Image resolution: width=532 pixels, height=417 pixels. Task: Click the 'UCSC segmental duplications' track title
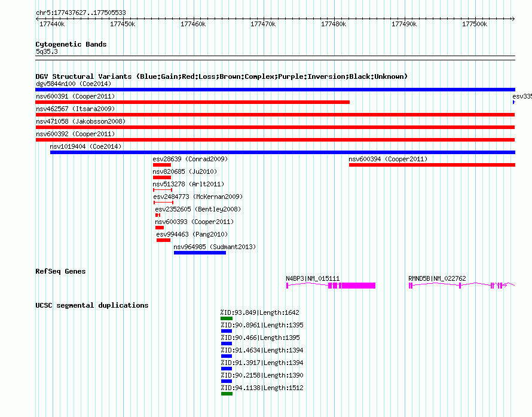(92, 305)
